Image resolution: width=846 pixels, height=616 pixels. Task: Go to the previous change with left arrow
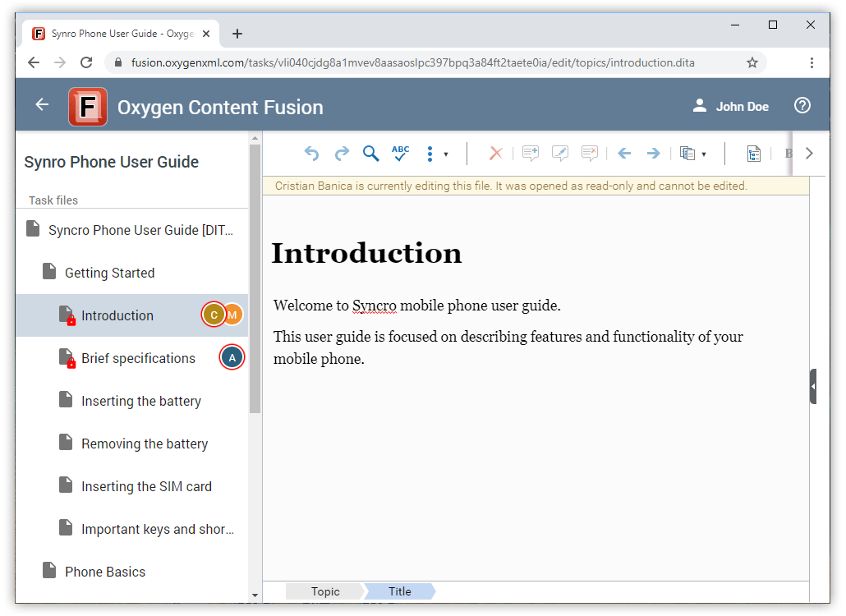pyautogui.click(x=624, y=154)
